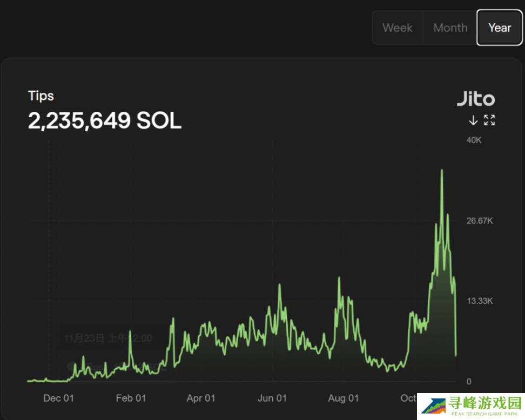Click the Apr 01 x-axis label

point(201,398)
